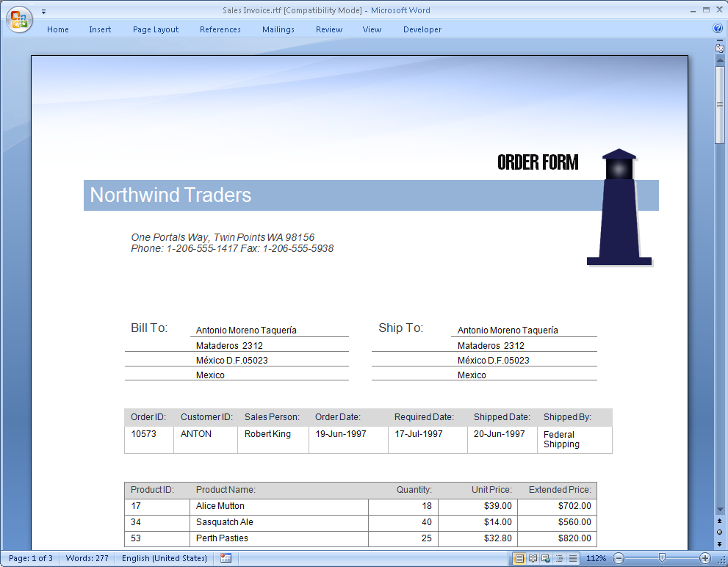
Task: Click the zoom out minus button
Action: tap(619, 558)
